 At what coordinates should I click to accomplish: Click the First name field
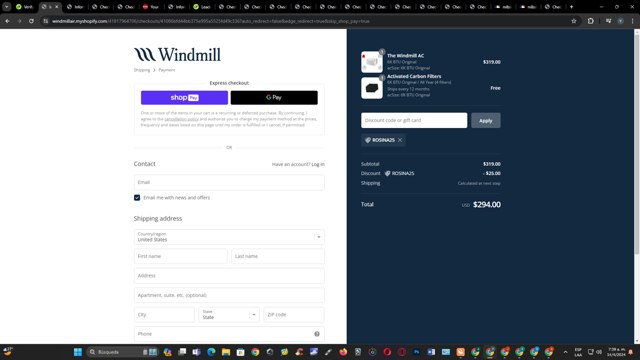click(180, 256)
